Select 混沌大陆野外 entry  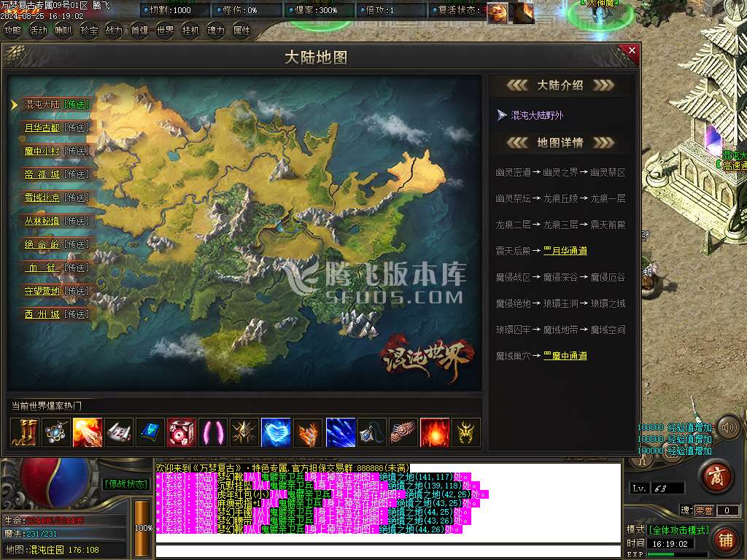(537, 115)
